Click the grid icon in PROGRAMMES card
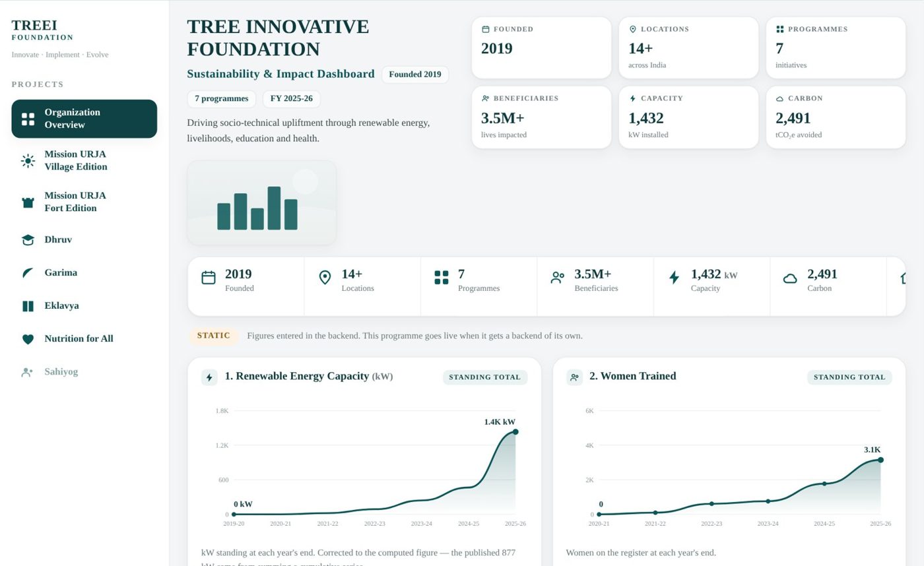The image size is (924, 566). click(779, 29)
